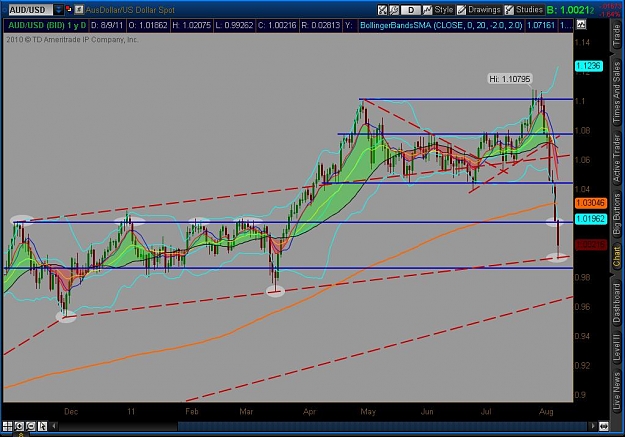The width and height of the screenshot is (625, 437).
Task: Click the AUD/USD (BID) 1 y D label
Action: point(47,26)
